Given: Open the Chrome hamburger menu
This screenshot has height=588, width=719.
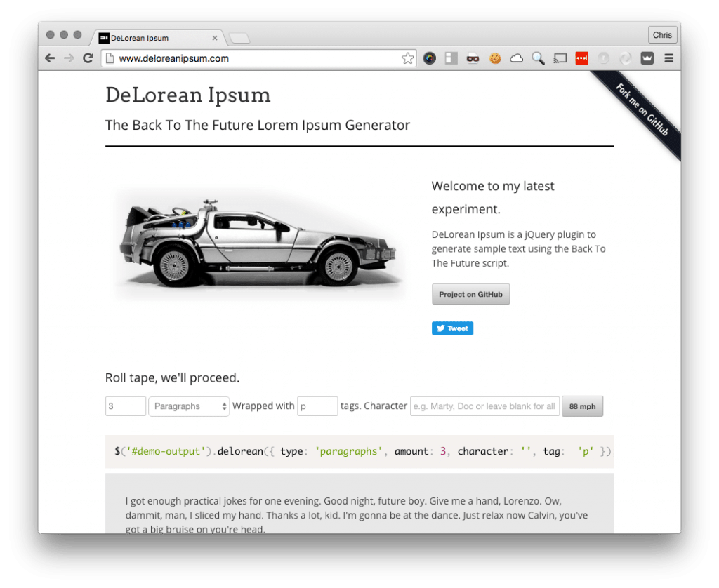Looking at the screenshot, I should coord(669,58).
